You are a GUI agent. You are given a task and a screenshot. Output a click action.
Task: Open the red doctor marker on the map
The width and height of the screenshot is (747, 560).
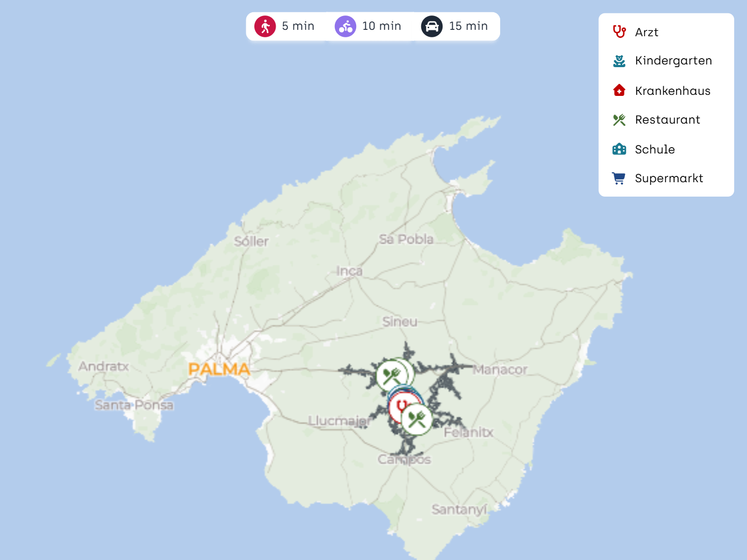click(401, 407)
